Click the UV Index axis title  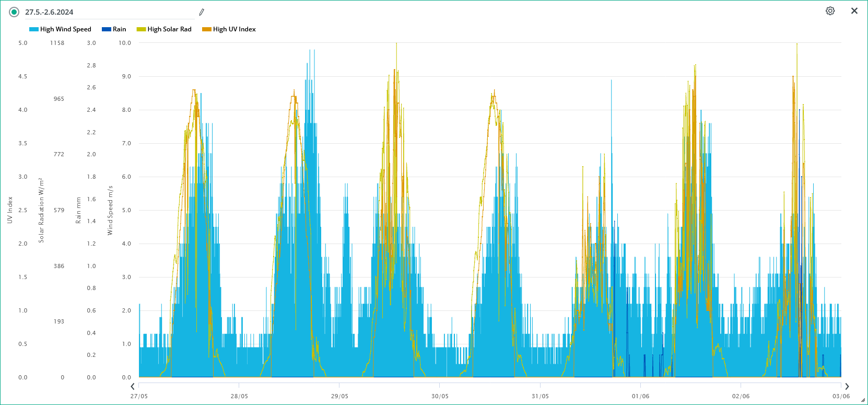[x=10, y=210]
